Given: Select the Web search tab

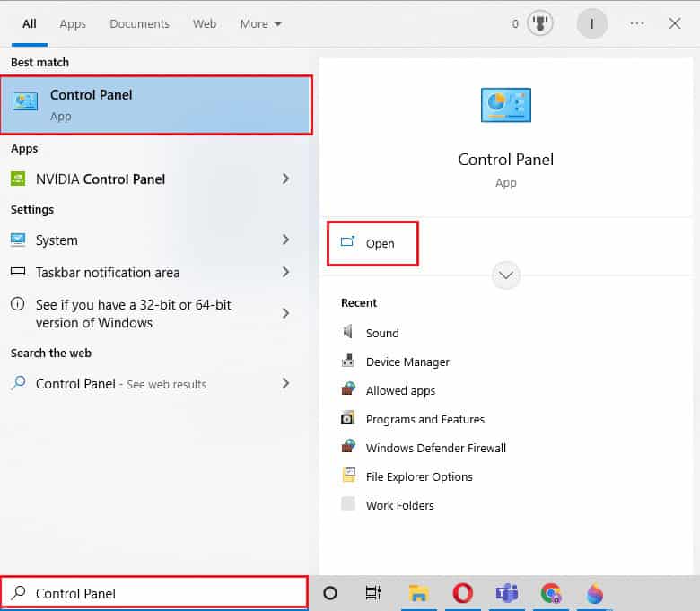Looking at the screenshot, I should pyautogui.click(x=205, y=24).
